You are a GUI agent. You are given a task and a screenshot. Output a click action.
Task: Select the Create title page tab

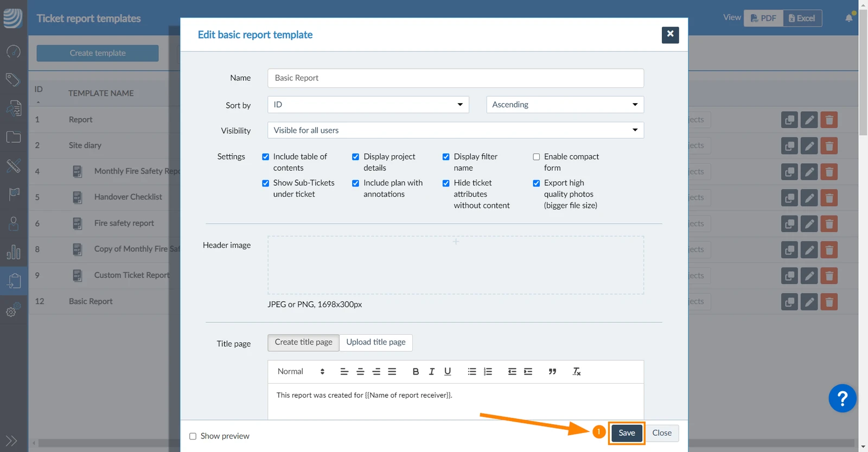click(x=303, y=342)
